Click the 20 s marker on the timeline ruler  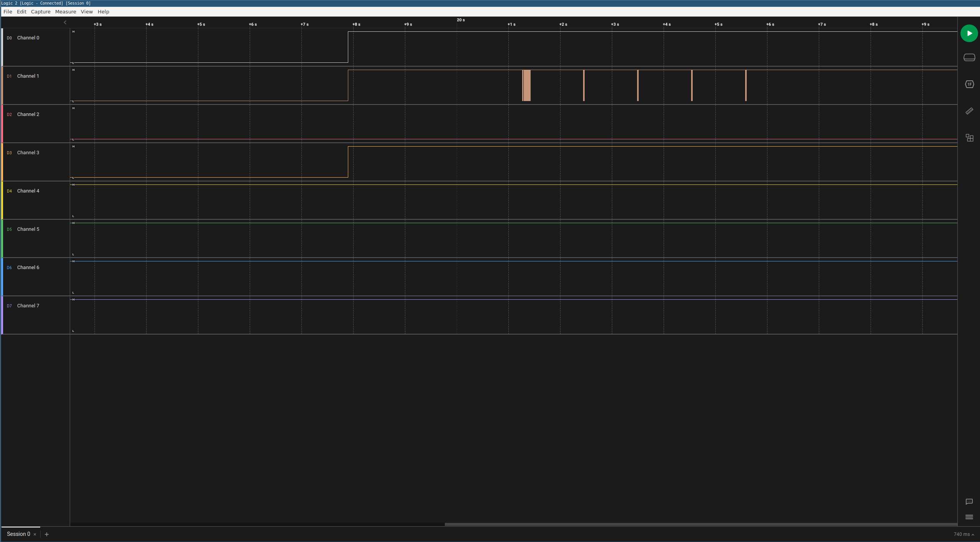click(460, 20)
